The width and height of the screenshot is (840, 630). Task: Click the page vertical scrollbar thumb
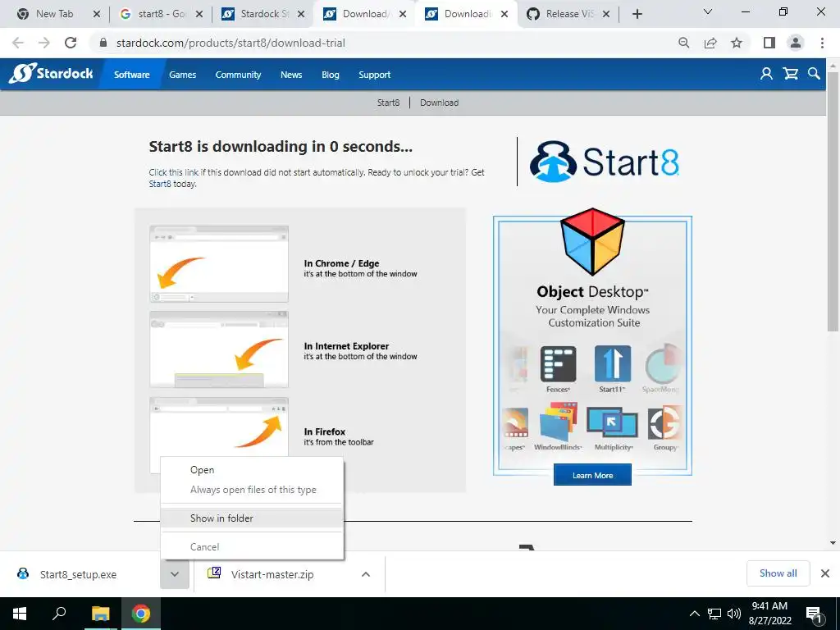click(833, 201)
